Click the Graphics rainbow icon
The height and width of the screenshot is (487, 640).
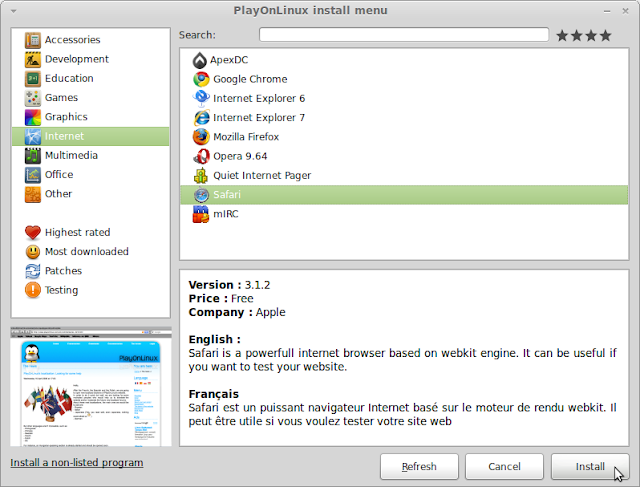[x=33, y=117]
